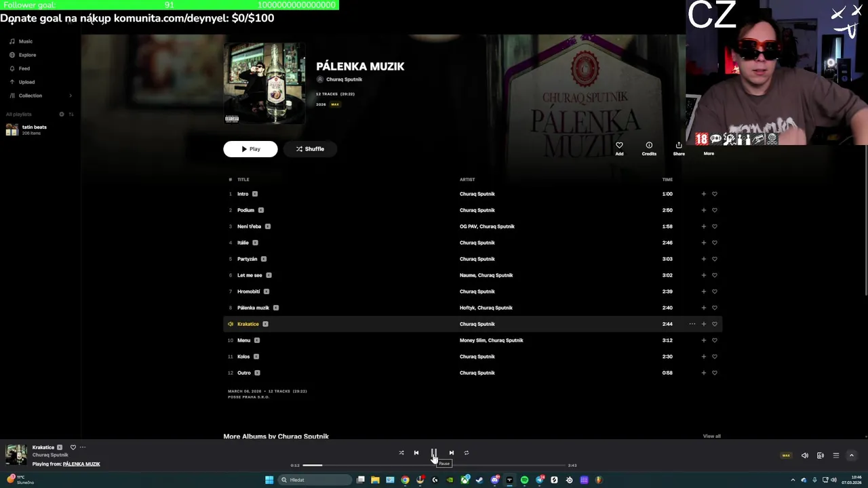
Task: Open the Explore page in the sidebar
Action: [27, 55]
